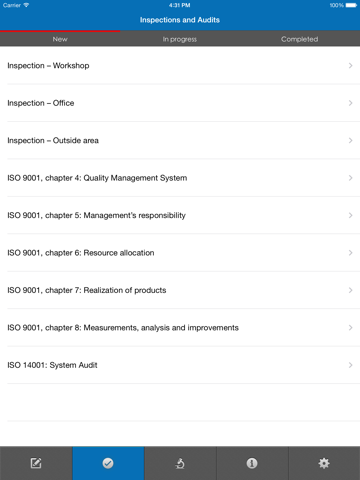Select ISO 9001 chapter 6 Resource allocation
This screenshot has height=480, width=360.
(x=180, y=253)
